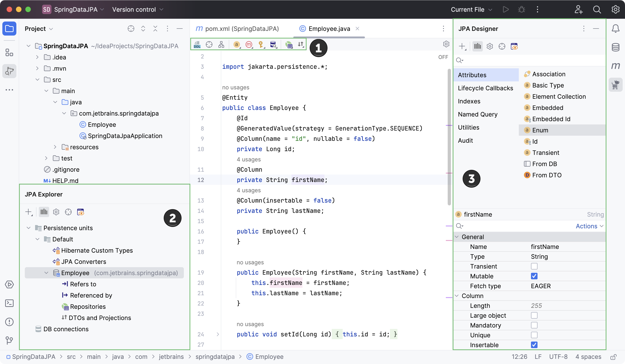Click Search Everywhere magnifier icon

click(597, 9)
